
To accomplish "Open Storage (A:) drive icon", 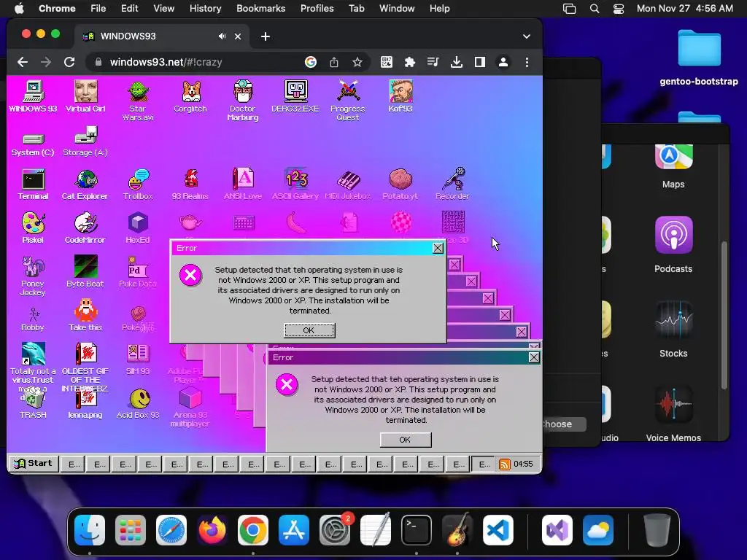I will point(85,142).
